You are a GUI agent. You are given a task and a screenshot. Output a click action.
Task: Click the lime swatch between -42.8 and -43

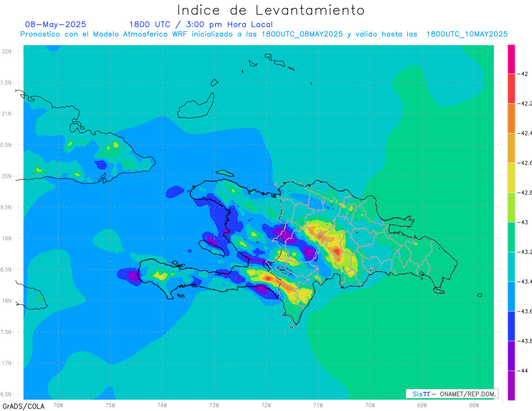pos(511,207)
